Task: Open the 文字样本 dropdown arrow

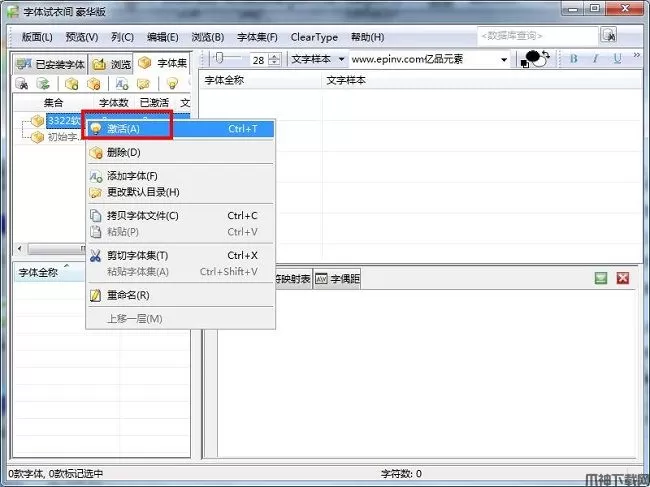Action: pyautogui.click(x=341, y=59)
